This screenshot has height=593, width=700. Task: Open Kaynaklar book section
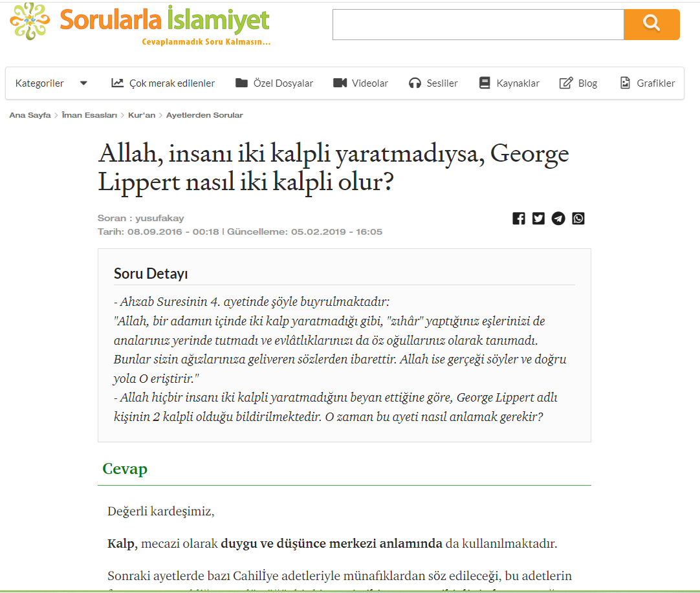(x=509, y=83)
